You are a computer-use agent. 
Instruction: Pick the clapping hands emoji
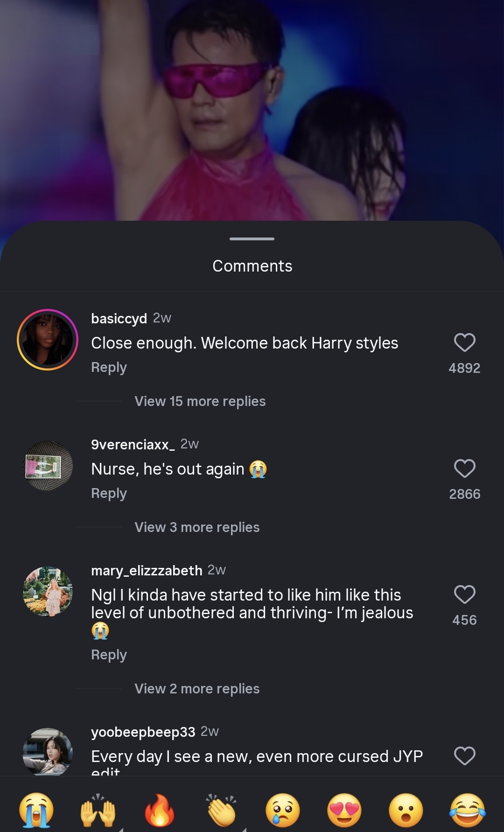pyautogui.click(x=221, y=810)
